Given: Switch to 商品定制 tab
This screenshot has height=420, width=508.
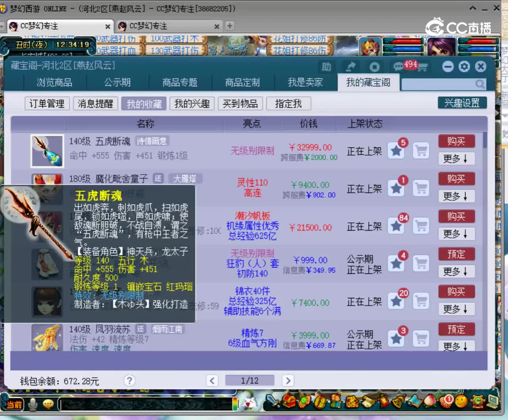Looking at the screenshot, I should coord(242,83).
